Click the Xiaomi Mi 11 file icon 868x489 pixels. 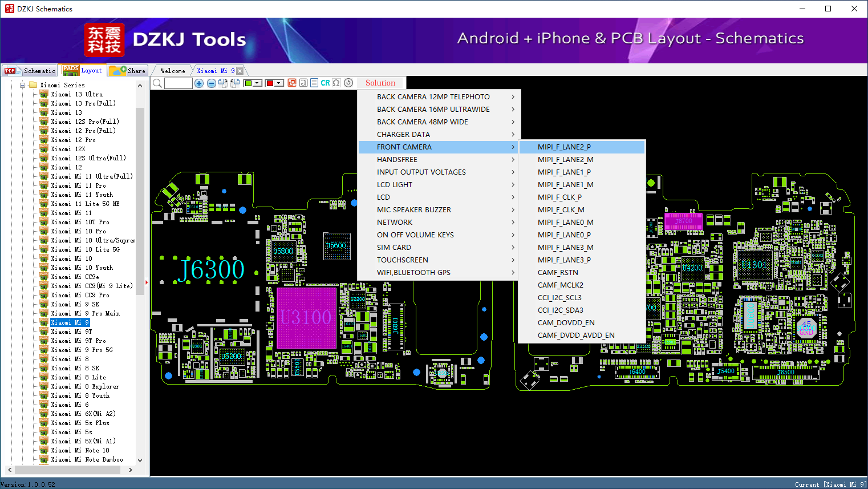[44, 213]
